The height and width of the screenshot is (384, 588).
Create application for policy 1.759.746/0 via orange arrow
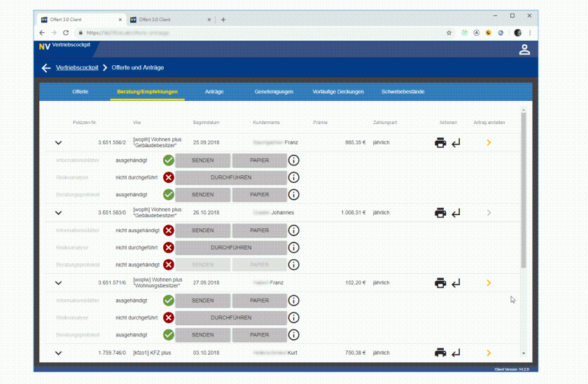click(x=489, y=353)
